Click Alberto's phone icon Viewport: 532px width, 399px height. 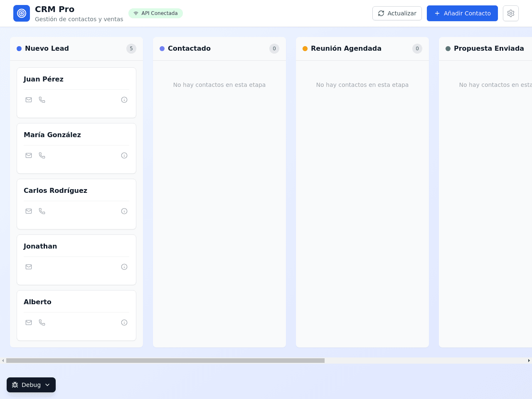click(42, 323)
